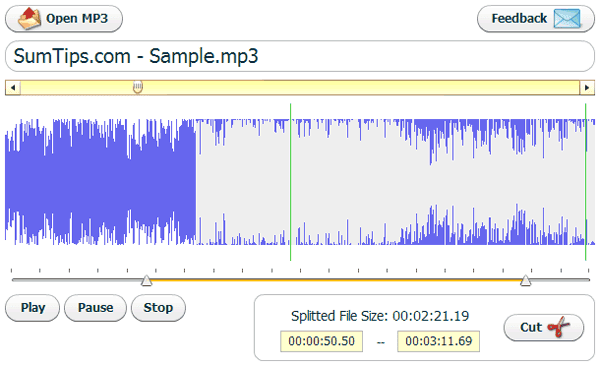Stop the playback
This screenshot has width=600, height=365.
158,308
